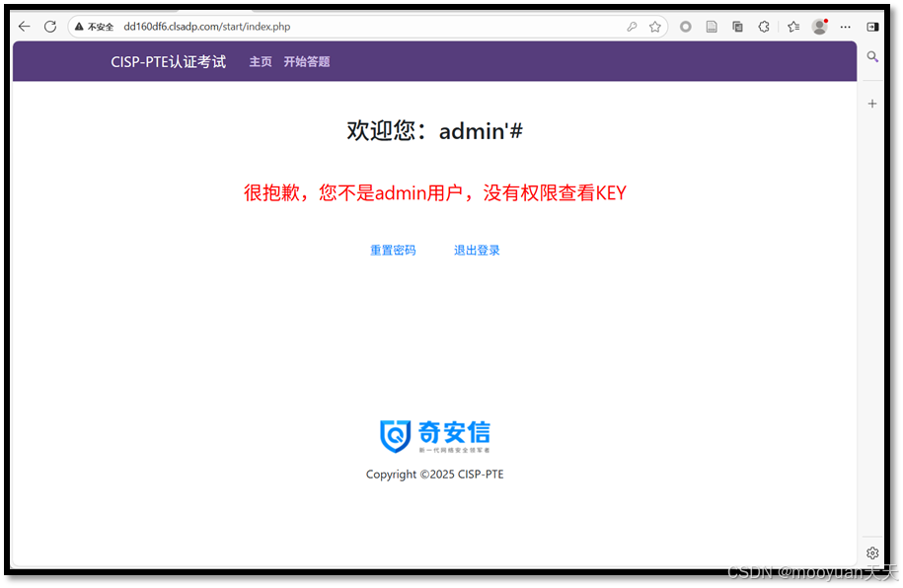Click the 重置密码 link
Image resolution: width=903 pixels, height=588 pixels.
click(x=392, y=250)
